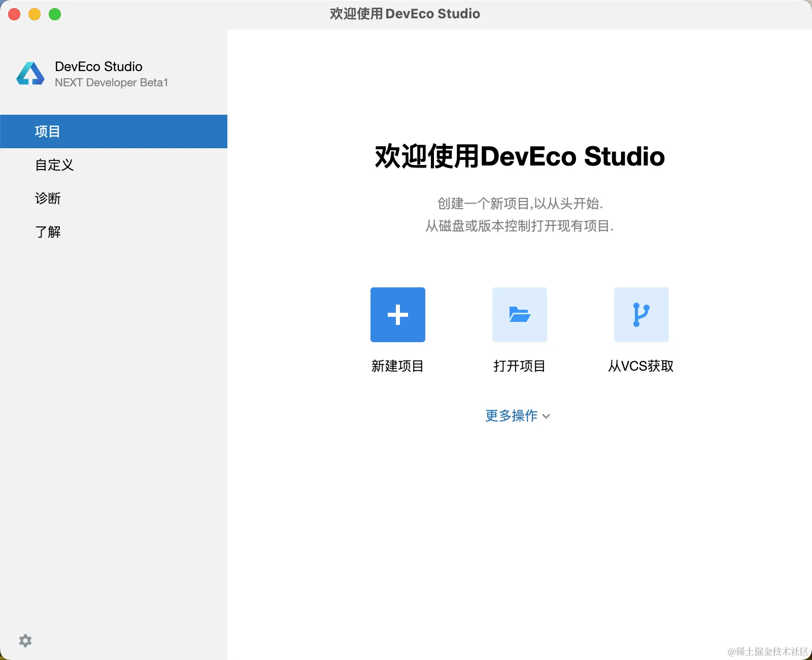The width and height of the screenshot is (812, 660).
Task: Click the 创建一个新项目,以从头开始 text
Action: [520, 204]
